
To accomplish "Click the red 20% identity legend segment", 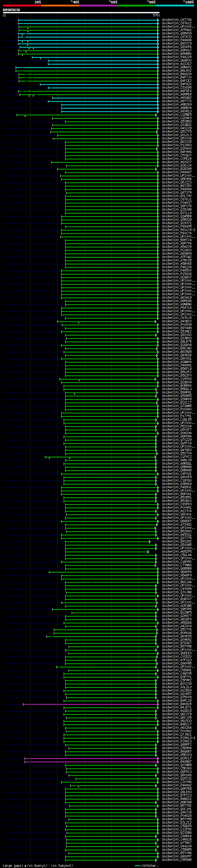I will click(x=22, y=6).
